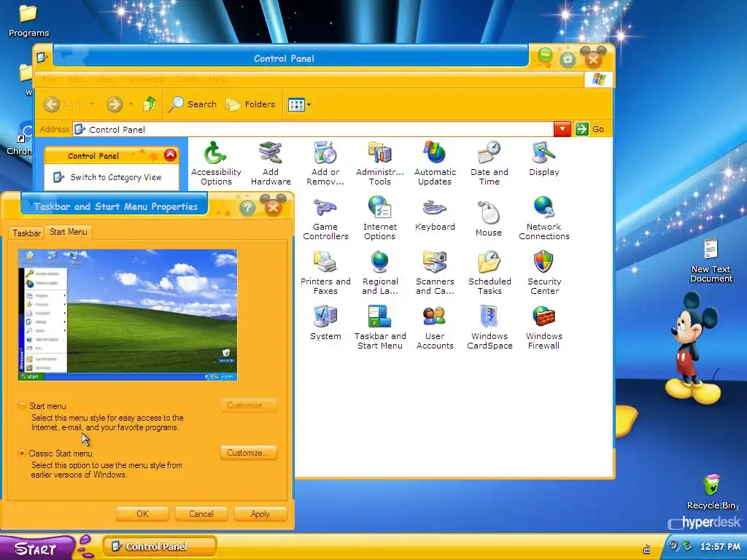Open Administrative Tools icon
Image resolution: width=747 pixels, height=560 pixels.
379,163
